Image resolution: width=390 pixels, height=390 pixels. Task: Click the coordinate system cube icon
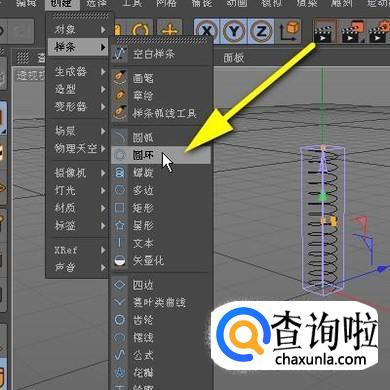point(289,31)
